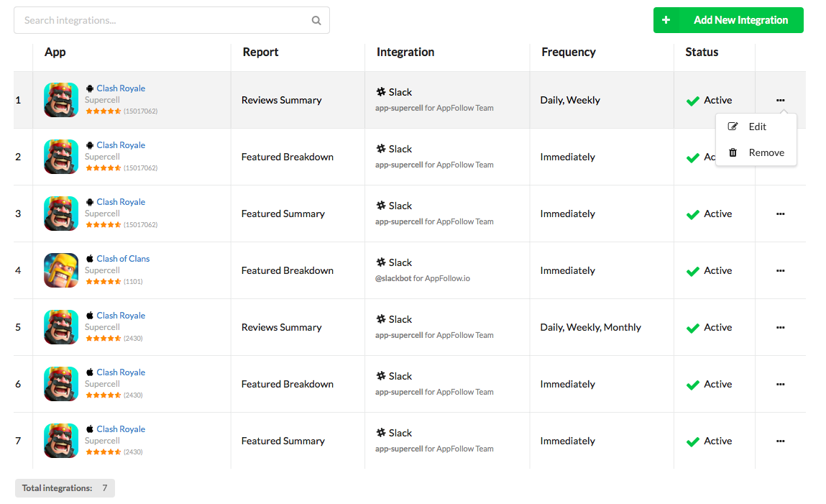Image resolution: width=826 pixels, height=504 pixels.
Task: Open the three-dot menu for row 3
Action: [780, 214]
